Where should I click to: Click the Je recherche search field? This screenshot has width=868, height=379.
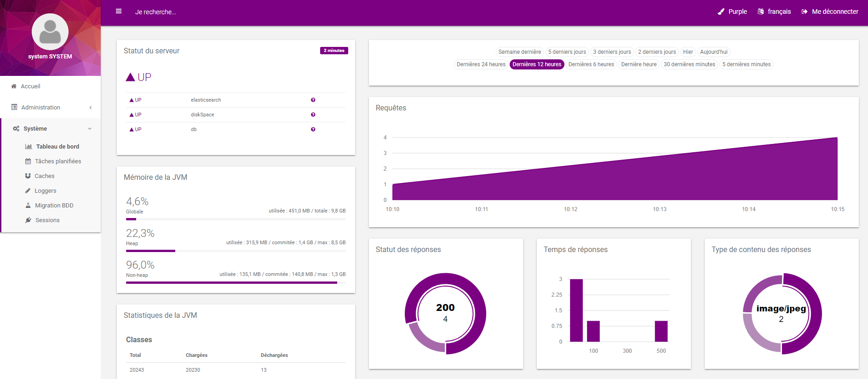click(x=155, y=12)
